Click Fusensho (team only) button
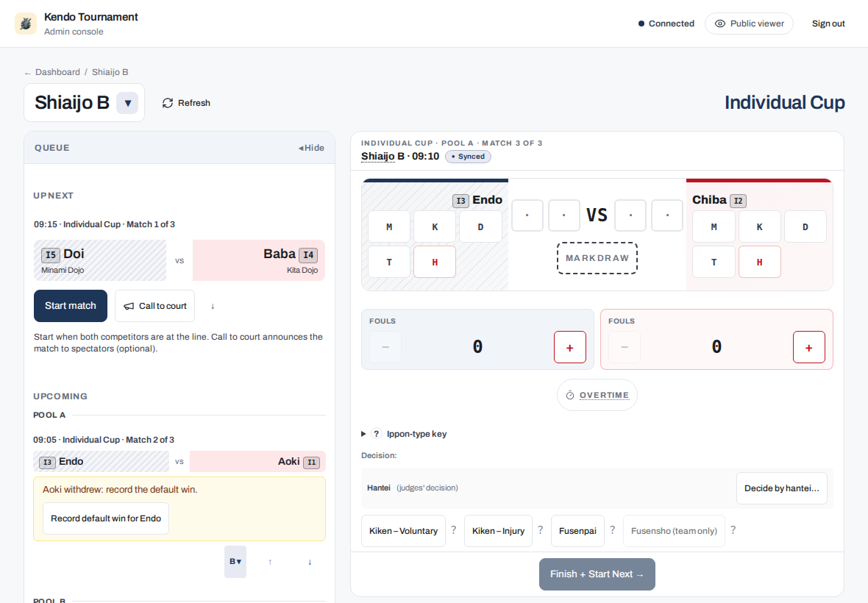The height and width of the screenshot is (603, 868). pos(674,531)
